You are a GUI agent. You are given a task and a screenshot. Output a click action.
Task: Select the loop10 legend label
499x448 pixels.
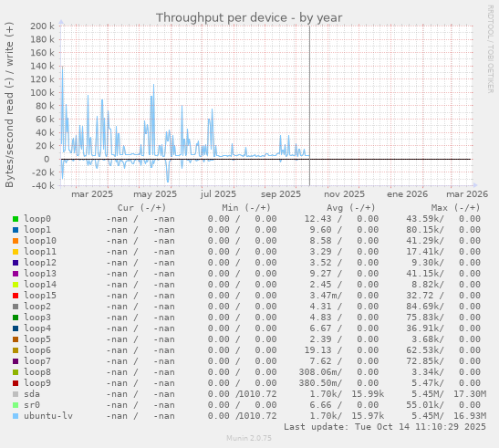tap(40, 241)
